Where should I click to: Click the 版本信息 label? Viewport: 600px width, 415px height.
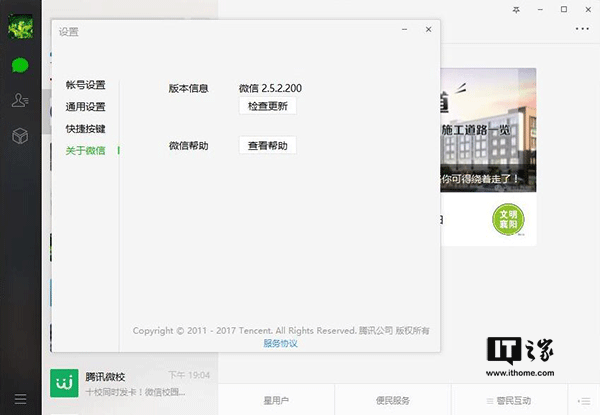point(188,88)
